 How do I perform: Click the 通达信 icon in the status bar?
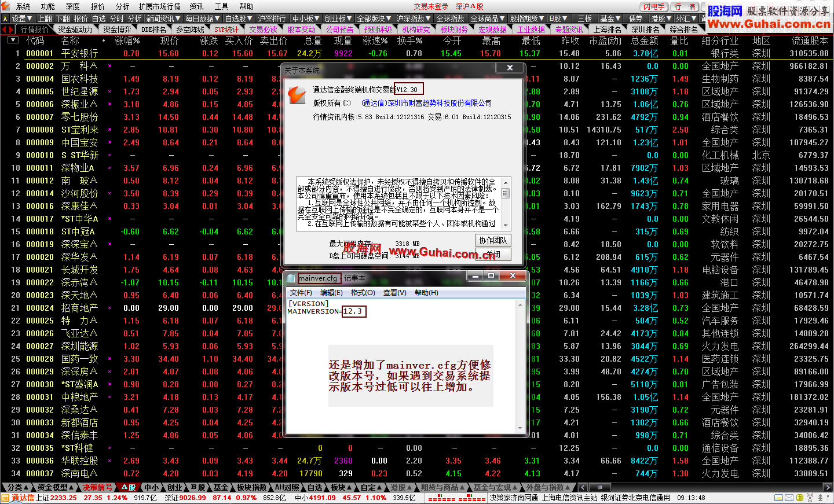coord(6,498)
